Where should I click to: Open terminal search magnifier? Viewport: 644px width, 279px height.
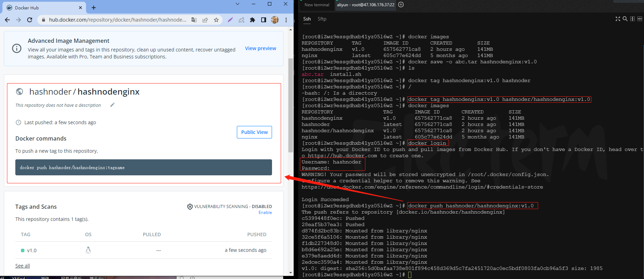point(625,19)
